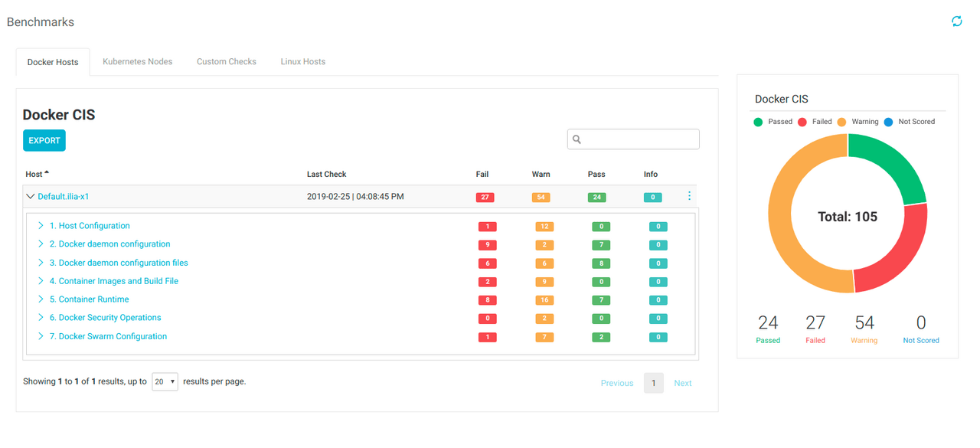Select page 1 in pagination

[654, 383]
